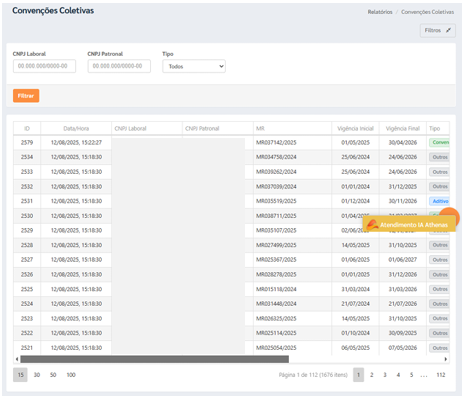The width and height of the screenshot is (465, 398).
Task: Click Vigência Inicial 21/07/2024 cell
Action: 355,304
